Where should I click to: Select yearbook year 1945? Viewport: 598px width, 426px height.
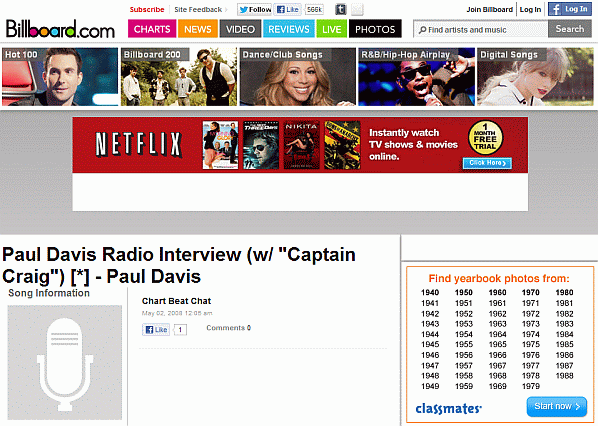point(430,344)
